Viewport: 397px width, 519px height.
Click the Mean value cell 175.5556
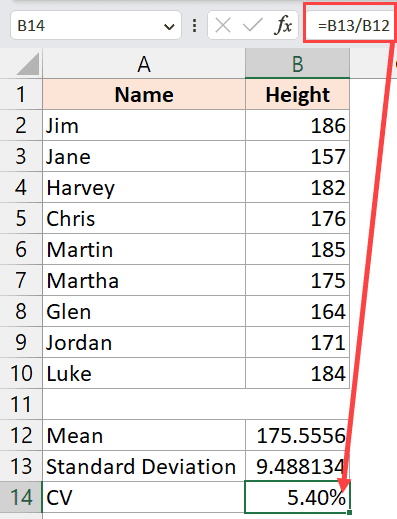[297, 435]
